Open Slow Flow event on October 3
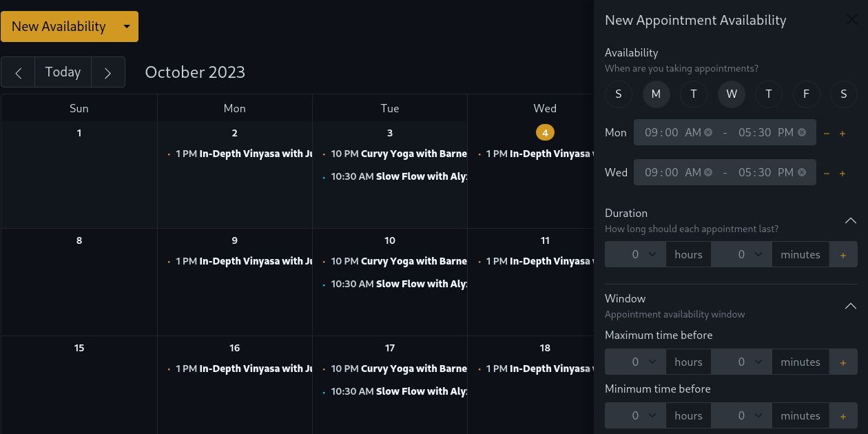This screenshot has width=868, height=434. pyautogui.click(x=394, y=176)
